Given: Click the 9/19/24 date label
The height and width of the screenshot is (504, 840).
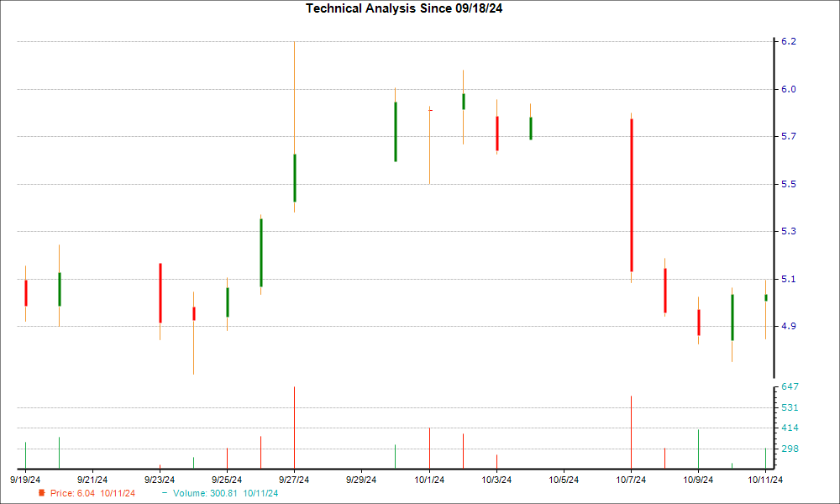Looking at the screenshot, I should click(25, 480).
